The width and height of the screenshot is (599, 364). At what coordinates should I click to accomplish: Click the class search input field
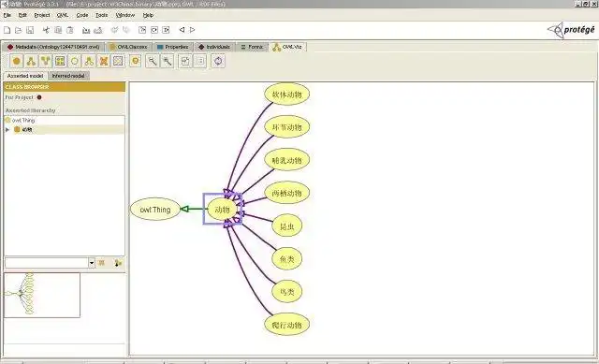(47, 263)
